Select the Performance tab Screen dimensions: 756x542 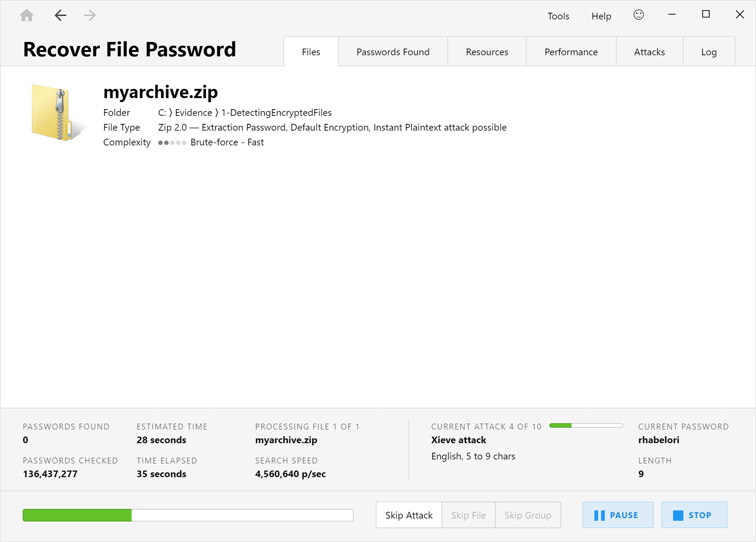click(571, 52)
